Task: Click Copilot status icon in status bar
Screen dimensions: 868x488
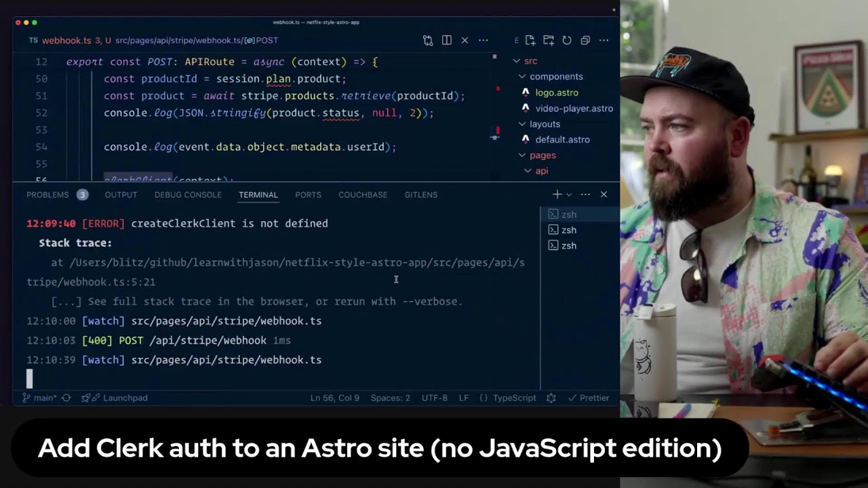Action: pyautogui.click(x=551, y=398)
